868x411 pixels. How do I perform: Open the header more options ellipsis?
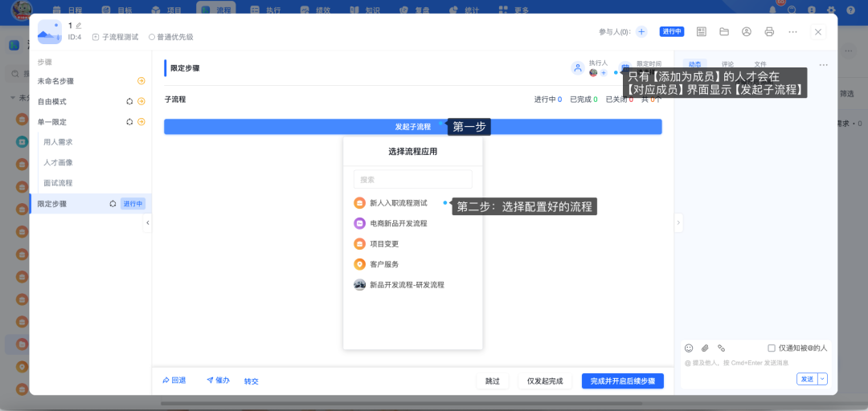[792, 31]
